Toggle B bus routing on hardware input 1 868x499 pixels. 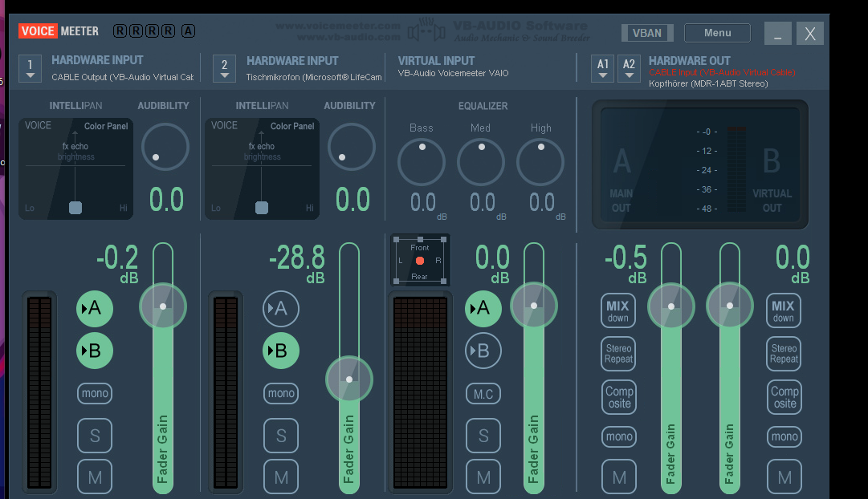coord(95,351)
